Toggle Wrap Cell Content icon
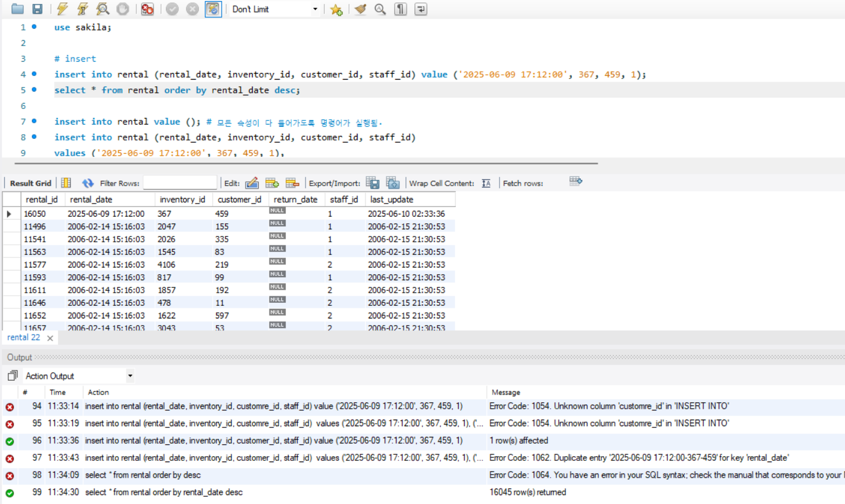845x504 pixels. tap(486, 183)
